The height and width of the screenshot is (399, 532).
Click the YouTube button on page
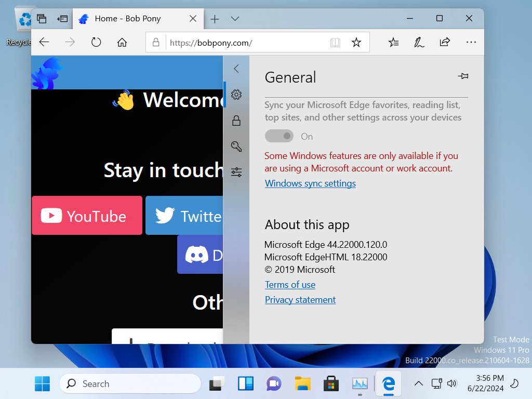click(x=87, y=216)
